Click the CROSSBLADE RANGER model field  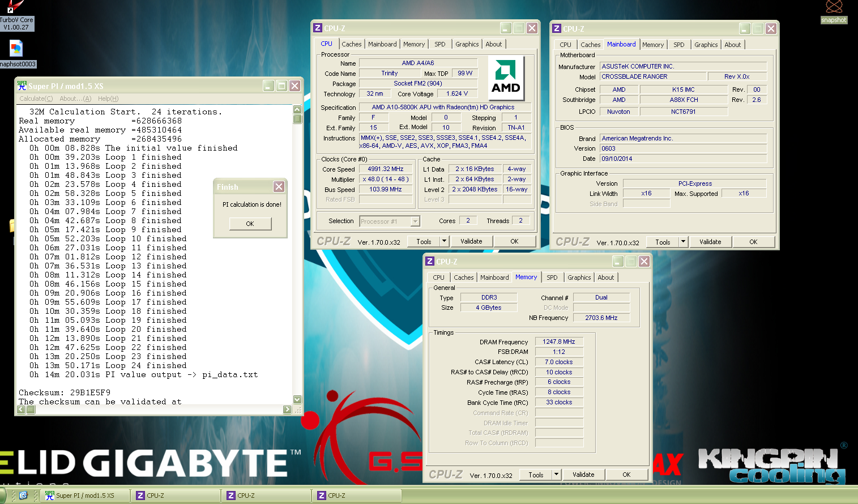(654, 76)
